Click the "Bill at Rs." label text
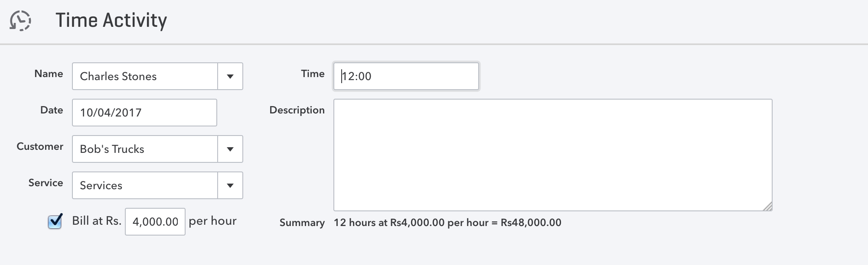 (97, 221)
